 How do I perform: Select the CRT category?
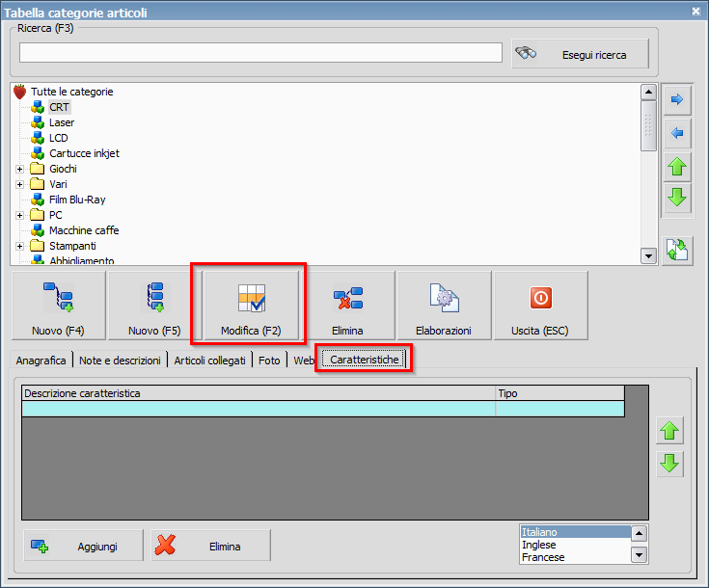pos(59,107)
